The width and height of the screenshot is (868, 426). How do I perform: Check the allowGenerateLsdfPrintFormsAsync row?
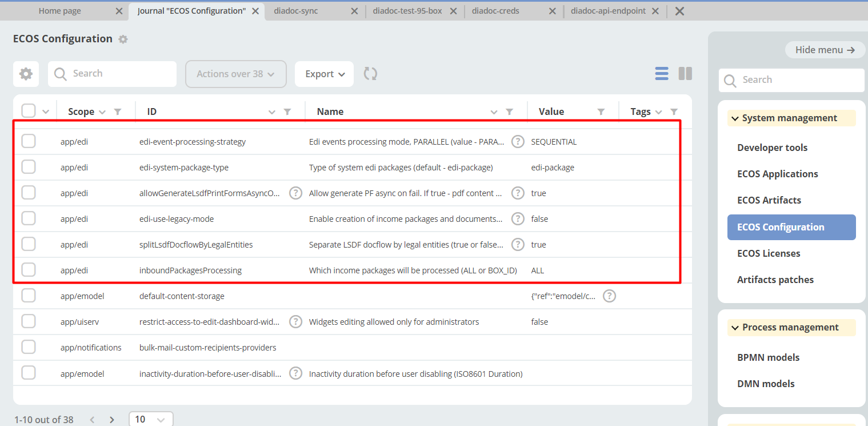pyautogui.click(x=29, y=193)
